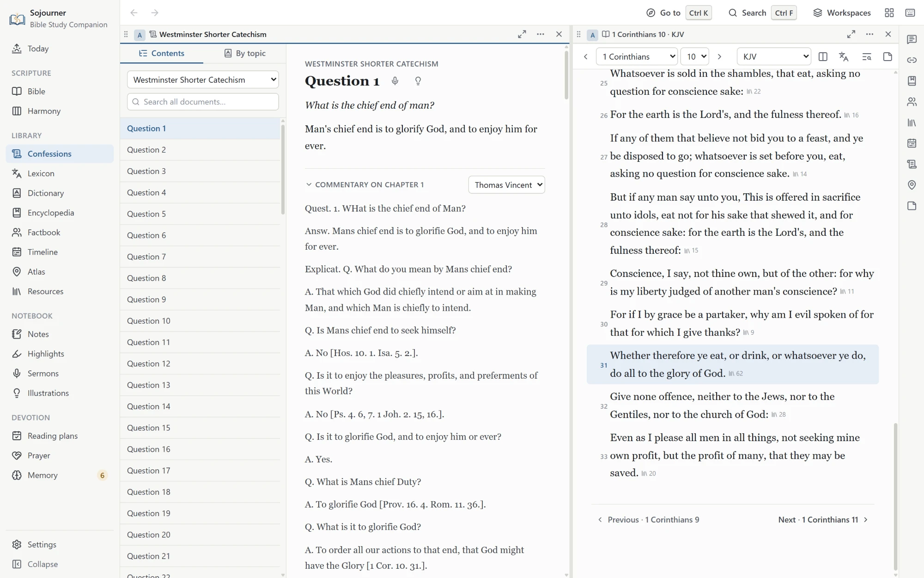Viewport: 924px width, 578px height.
Task: Open the comments icon in right rail
Action: point(912,39)
